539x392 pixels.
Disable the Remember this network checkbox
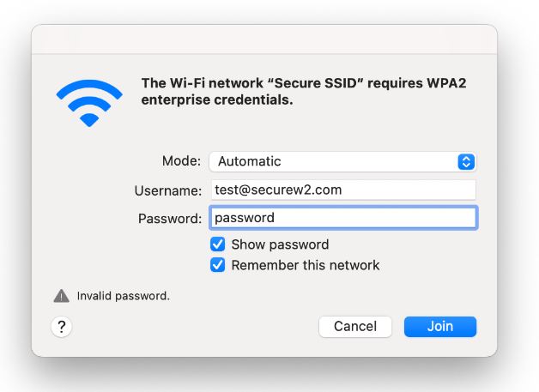pos(218,265)
